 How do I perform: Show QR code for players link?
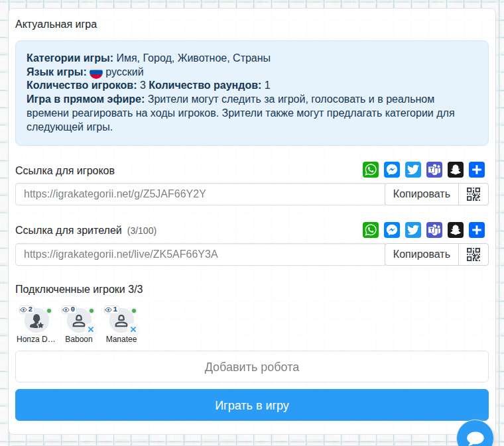pos(473,194)
